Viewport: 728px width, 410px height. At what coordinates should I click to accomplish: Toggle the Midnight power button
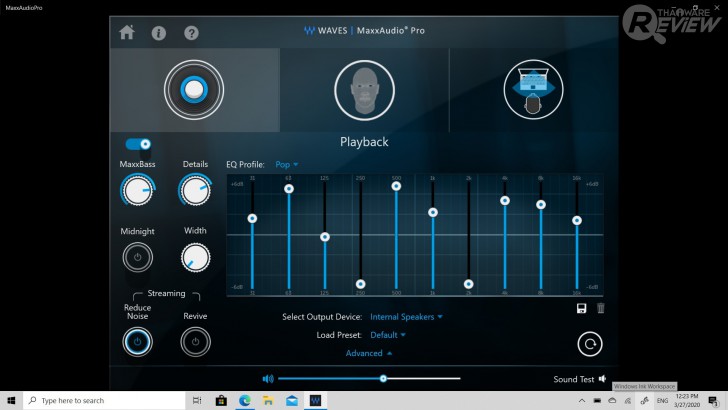137,257
